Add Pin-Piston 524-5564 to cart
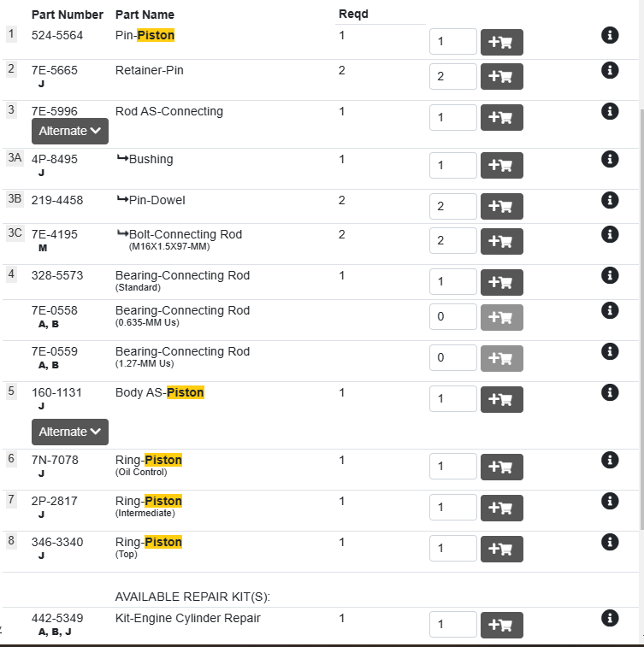Image resolution: width=644 pixels, height=647 pixels. click(x=502, y=43)
